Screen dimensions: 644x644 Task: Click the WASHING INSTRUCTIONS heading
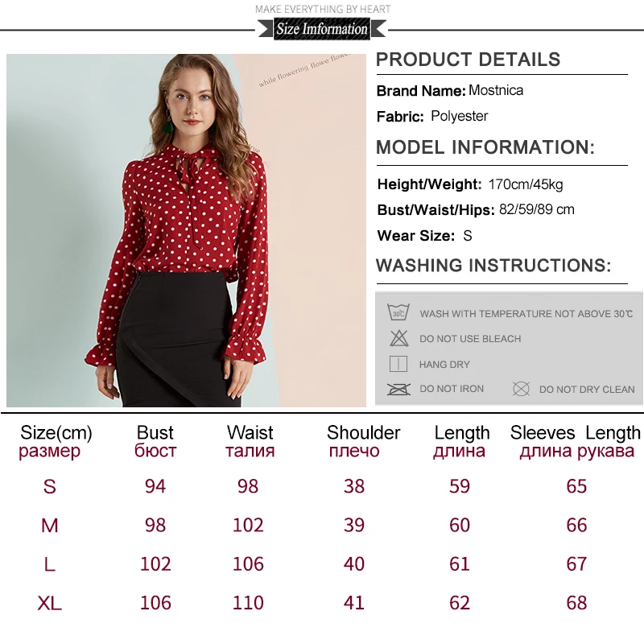click(493, 266)
